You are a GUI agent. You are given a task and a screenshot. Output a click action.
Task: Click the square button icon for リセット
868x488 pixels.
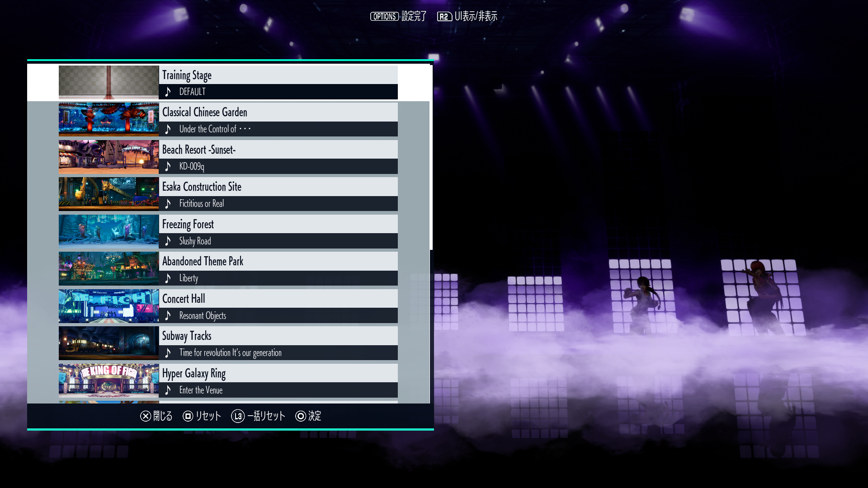tap(188, 416)
